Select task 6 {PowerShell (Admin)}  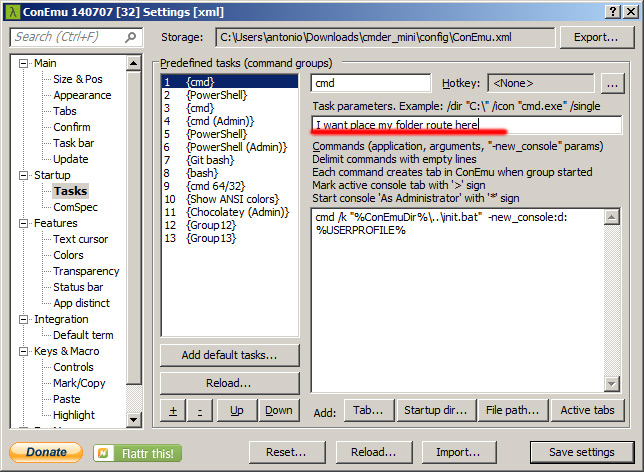[x=230, y=147]
